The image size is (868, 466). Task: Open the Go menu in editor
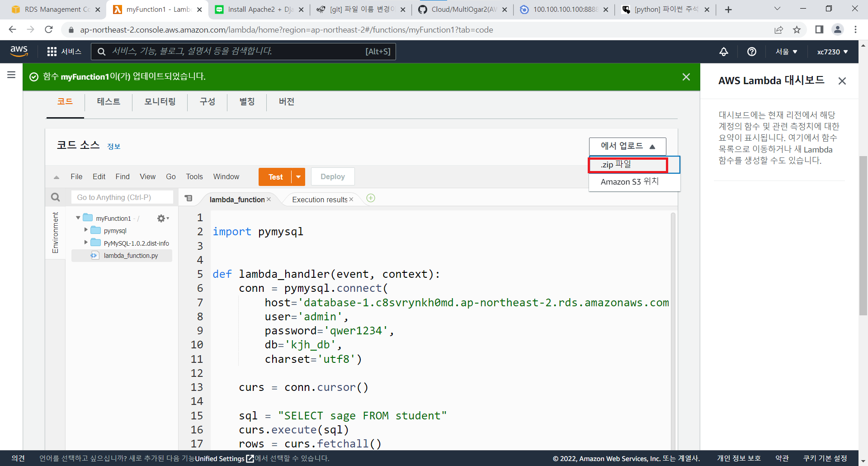[x=171, y=177]
